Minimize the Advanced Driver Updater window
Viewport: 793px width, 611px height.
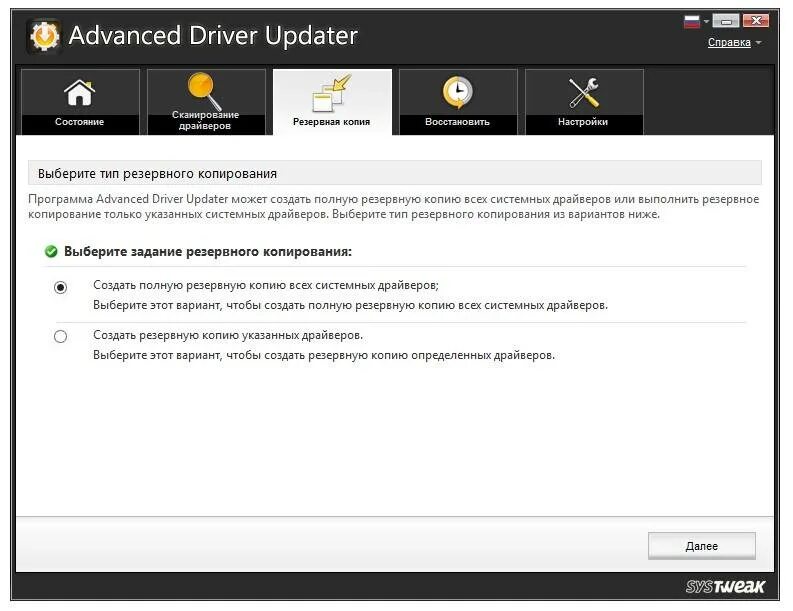point(726,21)
